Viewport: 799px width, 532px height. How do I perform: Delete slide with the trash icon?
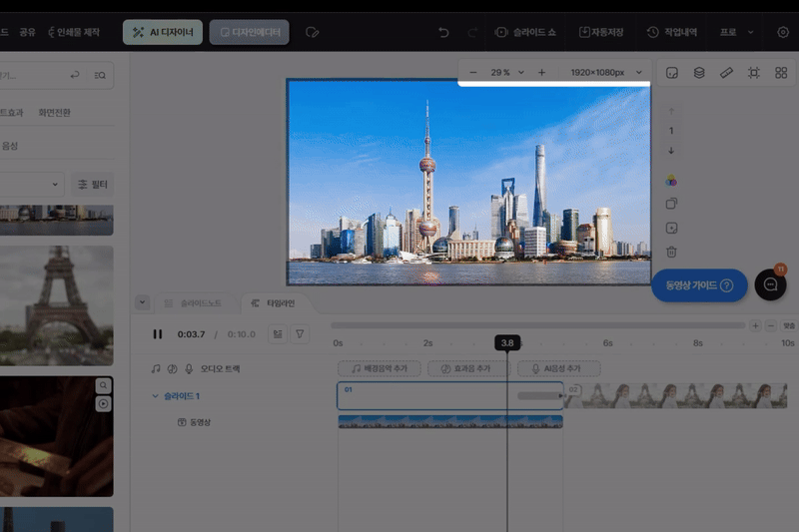click(x=671, y=252)
